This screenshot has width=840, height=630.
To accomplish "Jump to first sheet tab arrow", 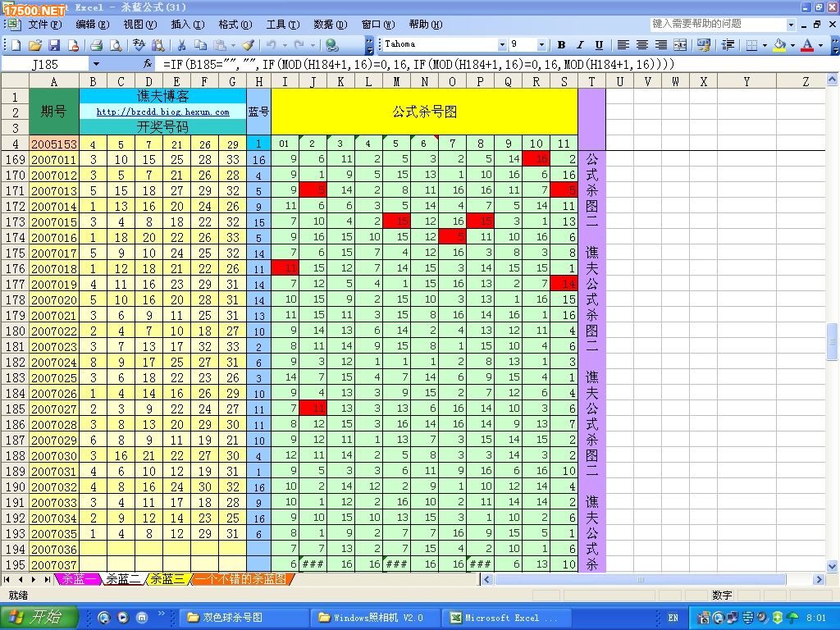I will tap(7, 579).
